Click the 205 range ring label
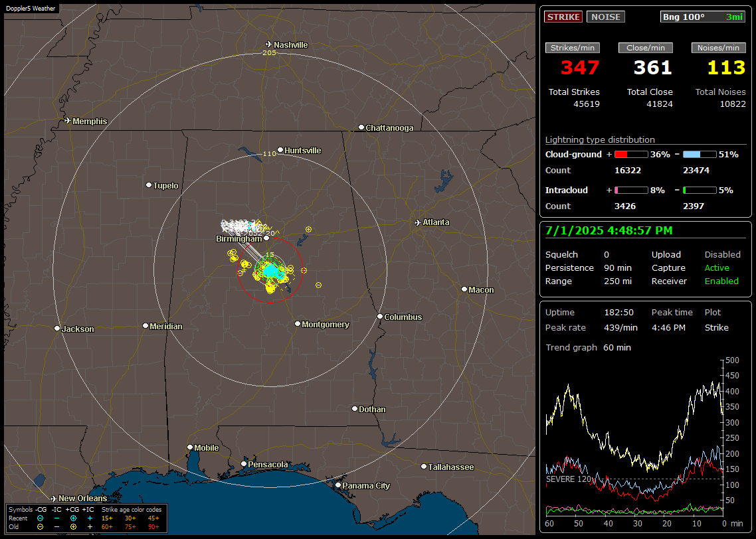The width and height of the screenshot is (756, 539). pos(269,52)
